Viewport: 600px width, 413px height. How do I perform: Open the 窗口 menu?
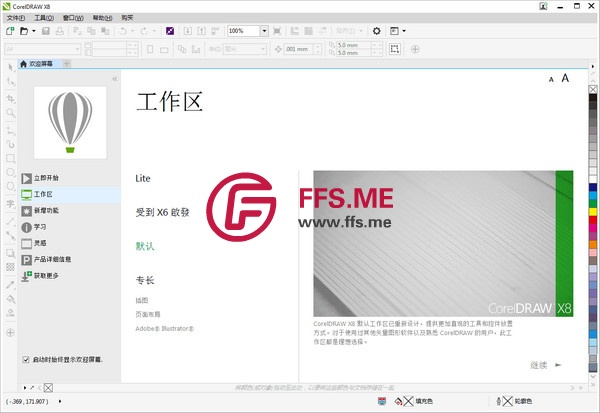click(73, 18)
